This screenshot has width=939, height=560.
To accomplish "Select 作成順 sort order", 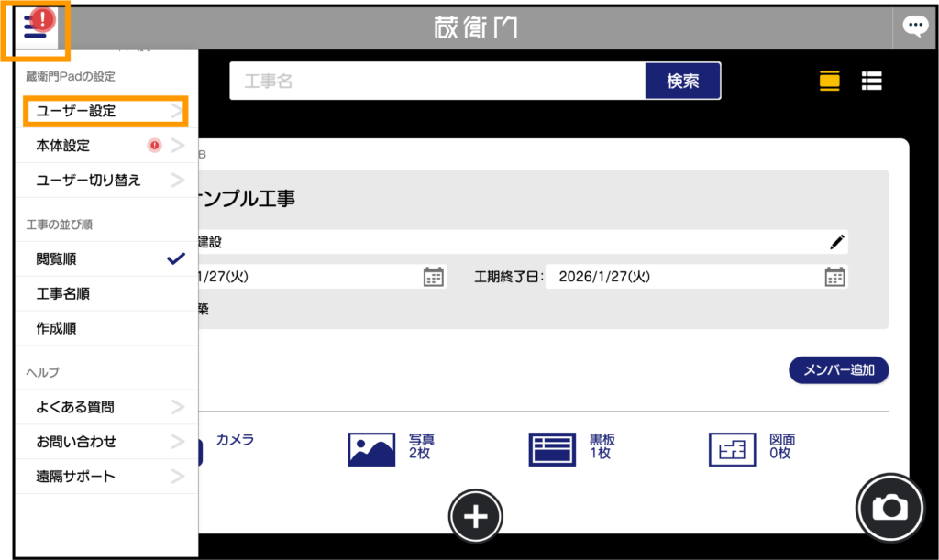I will (x=106, y=328).
